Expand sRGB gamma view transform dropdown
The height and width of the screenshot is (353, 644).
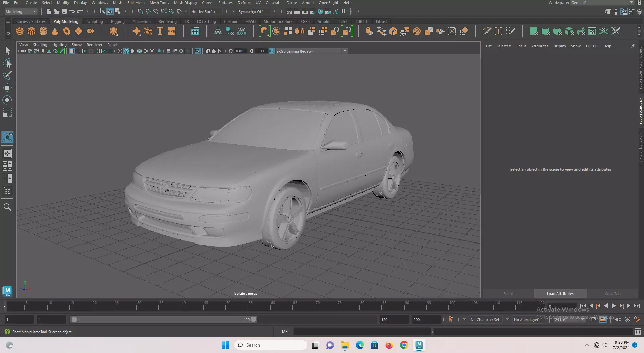pos(345,51)
